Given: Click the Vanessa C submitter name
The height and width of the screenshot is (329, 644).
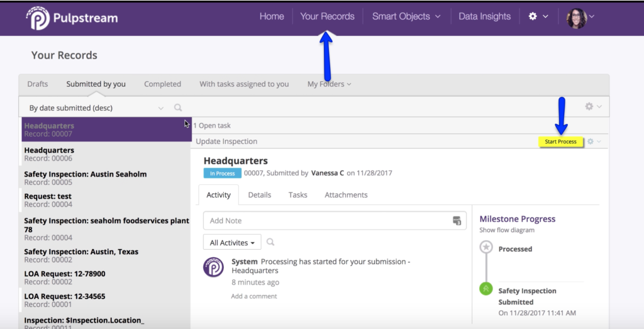Looking at the screenshot, I should tap(327, 173).
